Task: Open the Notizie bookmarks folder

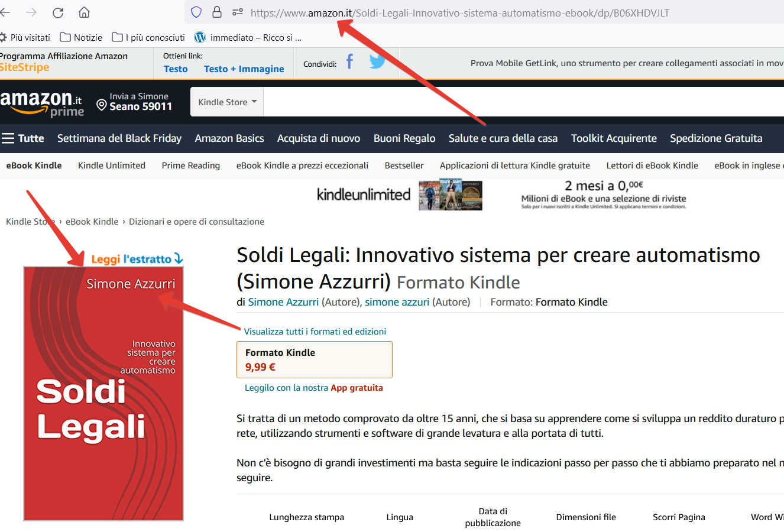Action: tap(81, 37)
